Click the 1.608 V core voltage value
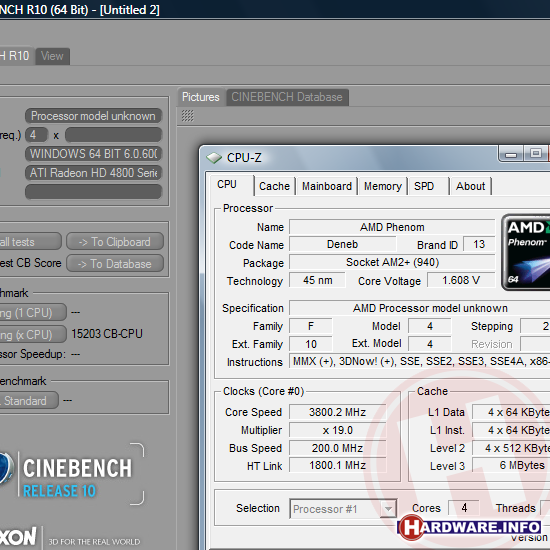 pyautogui.click(x=461, y=280)
